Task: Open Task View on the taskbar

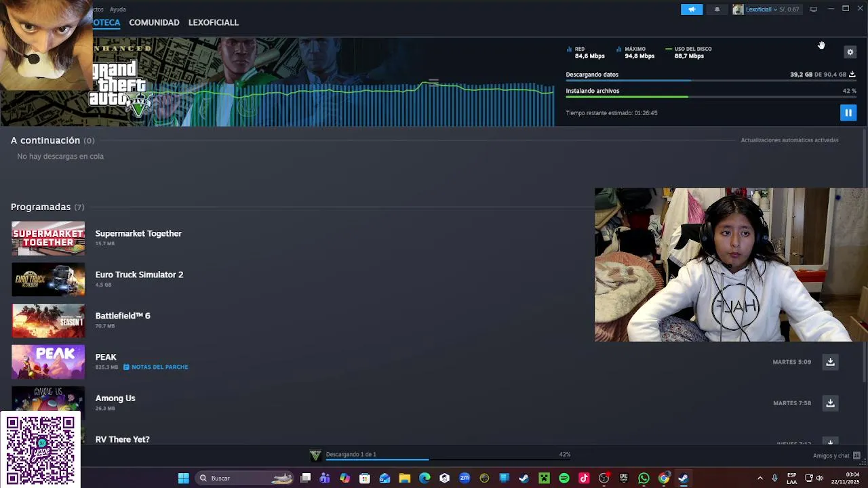Action: coord(306,479)
